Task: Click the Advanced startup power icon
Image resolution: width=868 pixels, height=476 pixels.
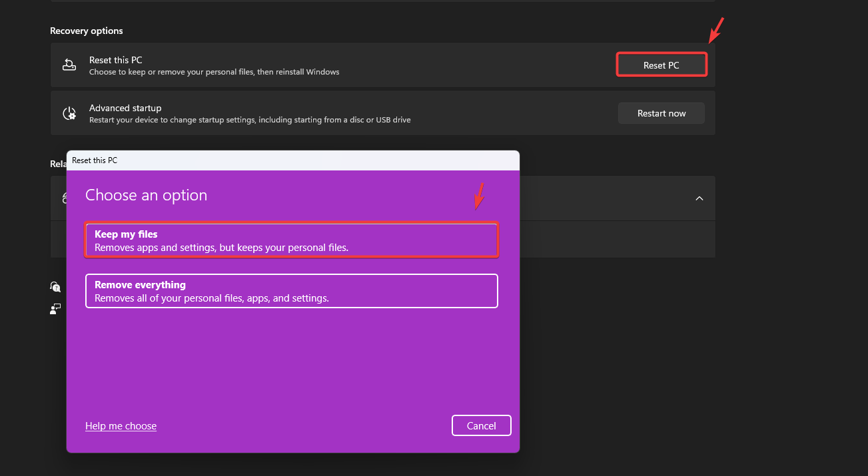Action: pyautogui.click(x=69, y=113)
